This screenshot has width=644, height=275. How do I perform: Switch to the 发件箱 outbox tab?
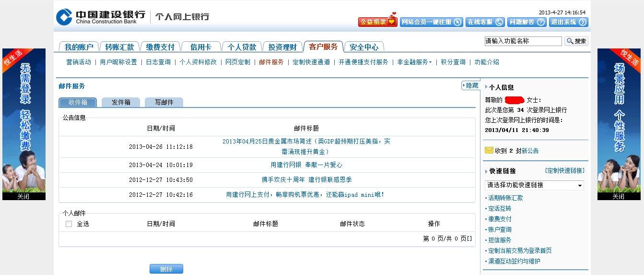tap(121, 102)
